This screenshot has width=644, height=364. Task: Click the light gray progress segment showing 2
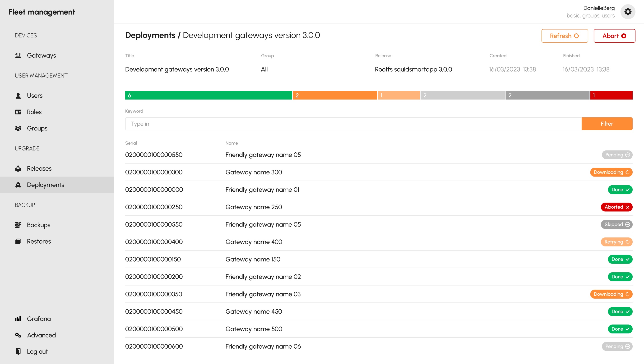(x=462, y=95)
